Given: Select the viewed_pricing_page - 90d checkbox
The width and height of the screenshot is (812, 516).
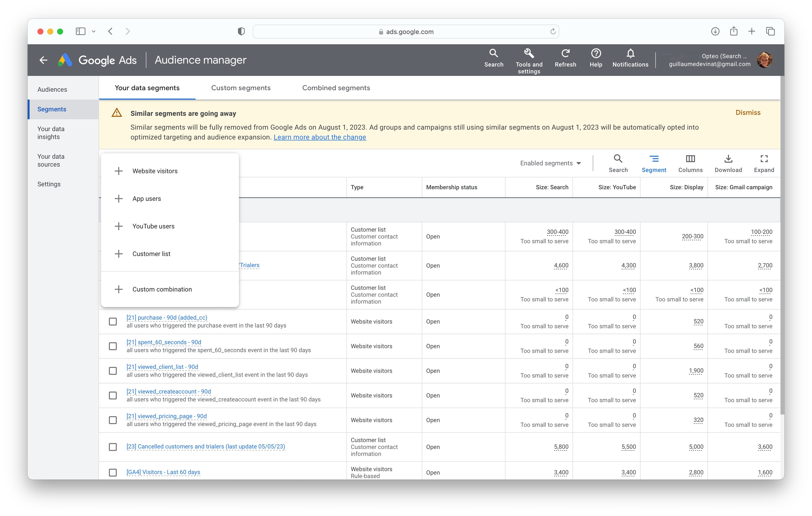Looking at the screenshot, I should [x=113, y=420].
